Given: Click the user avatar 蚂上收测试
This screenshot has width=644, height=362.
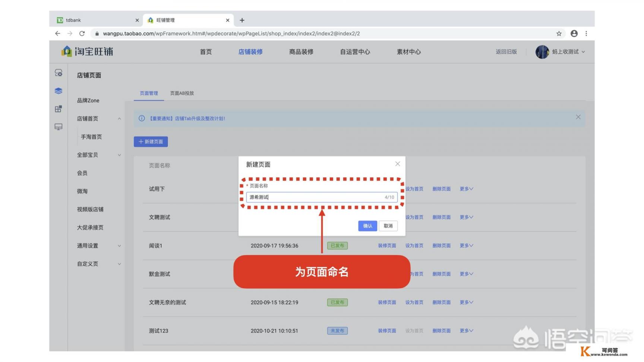Looking at the screenshot, I should (542, 52).
